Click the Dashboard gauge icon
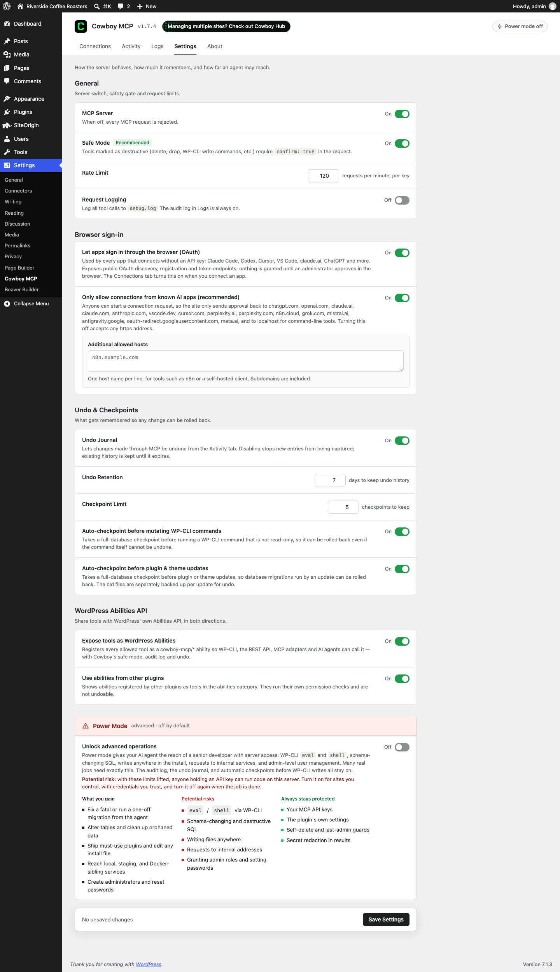 pos(7,24)
